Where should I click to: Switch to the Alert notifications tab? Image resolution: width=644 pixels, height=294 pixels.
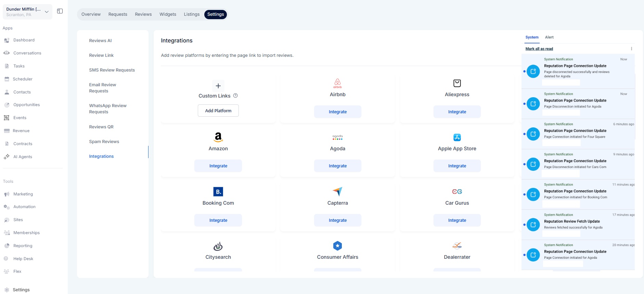coord(549,37)
